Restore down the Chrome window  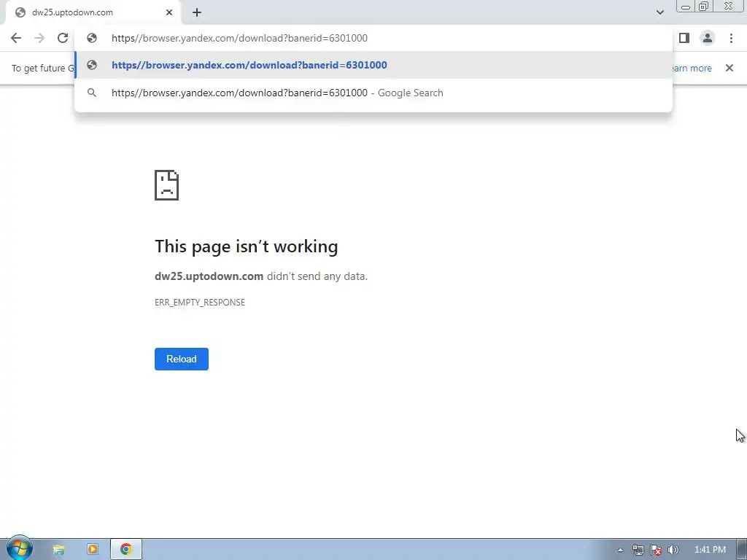[704, 6]
